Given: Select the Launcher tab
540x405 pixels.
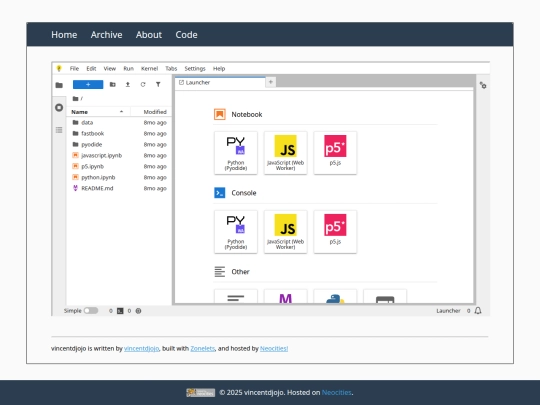Looking at the screenshot, I should click(220, 83).
